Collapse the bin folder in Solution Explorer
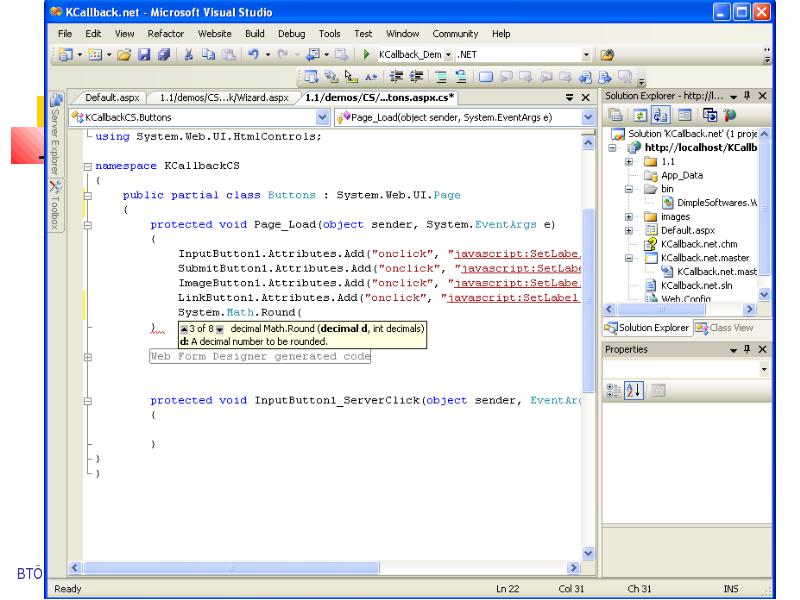 tap(629, 189)
